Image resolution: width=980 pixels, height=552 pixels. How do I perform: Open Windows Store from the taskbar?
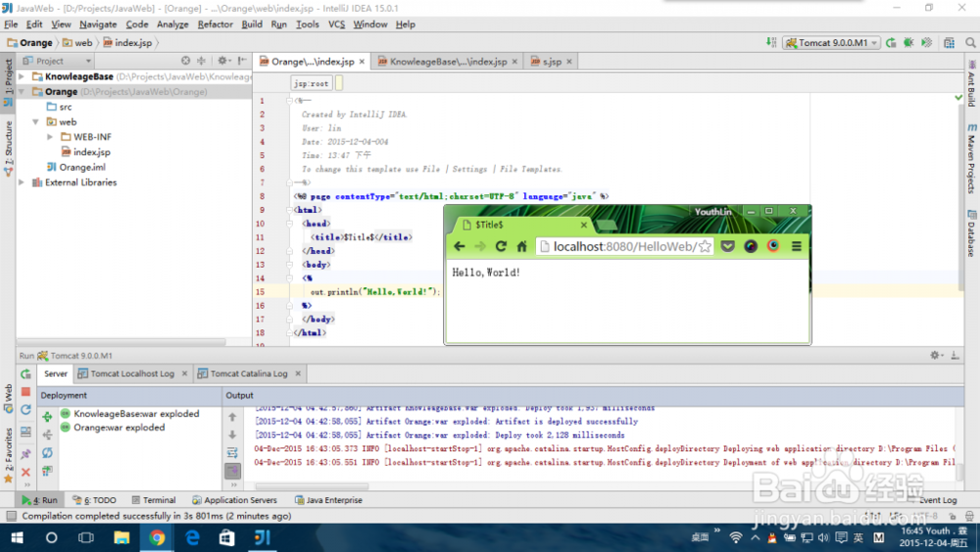pos(227,537)
